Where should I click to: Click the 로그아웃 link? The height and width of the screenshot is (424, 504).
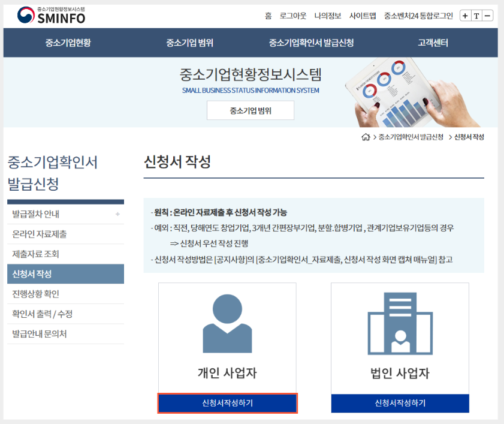tap(292, 16)
